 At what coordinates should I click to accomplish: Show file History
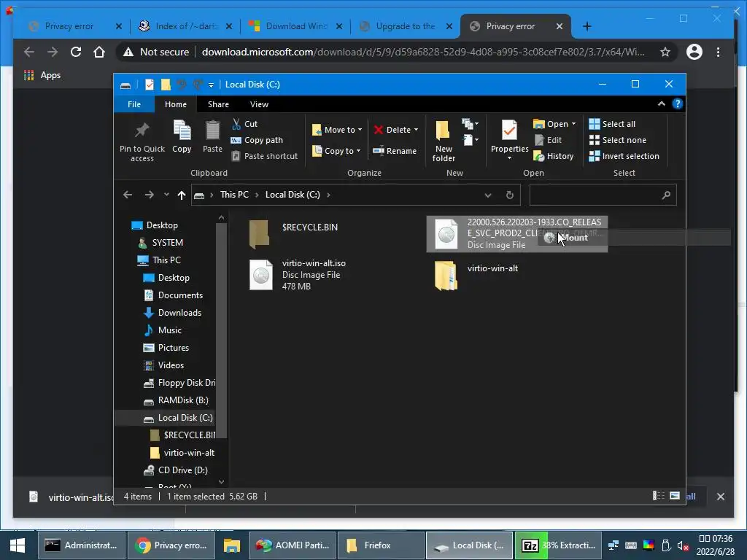click(x=553, y=156)
